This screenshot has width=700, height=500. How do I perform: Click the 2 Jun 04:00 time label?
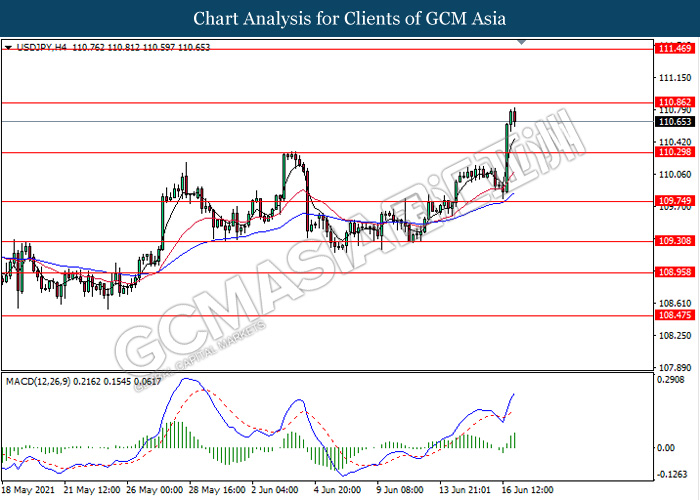point(275,490)
